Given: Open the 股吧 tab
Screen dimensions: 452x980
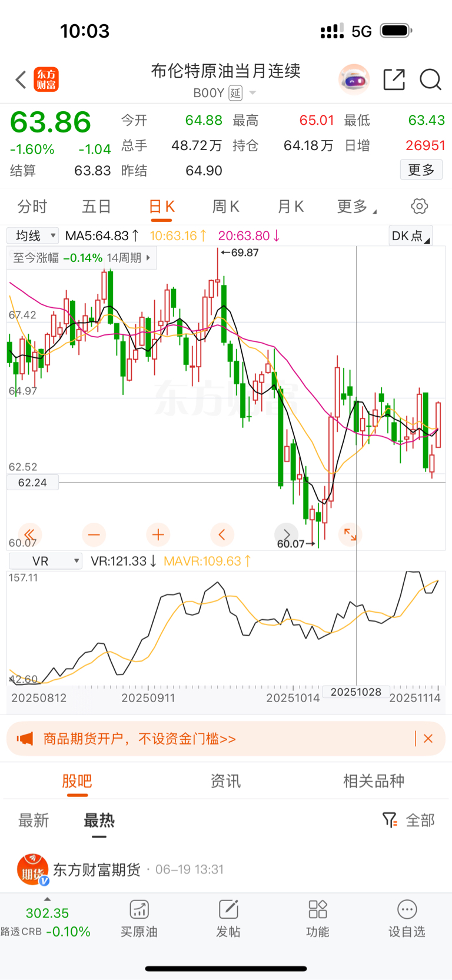Looking at the screenshot, I should click(77, 781).
